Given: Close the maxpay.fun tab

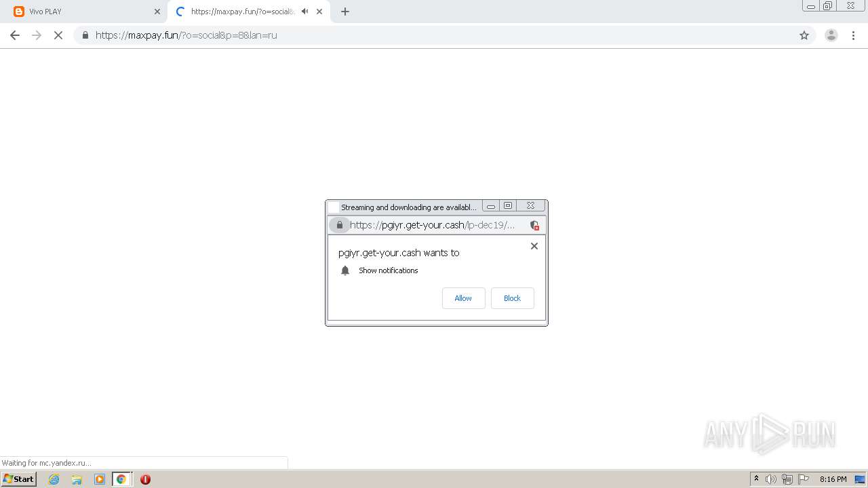Looking at the screenshot, I should click(319, 12).
